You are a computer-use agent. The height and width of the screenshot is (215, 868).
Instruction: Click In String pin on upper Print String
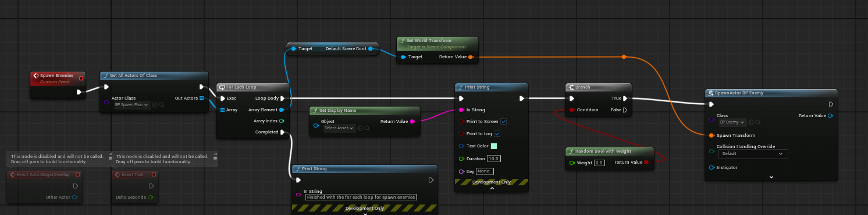click(x=461, y=110)
